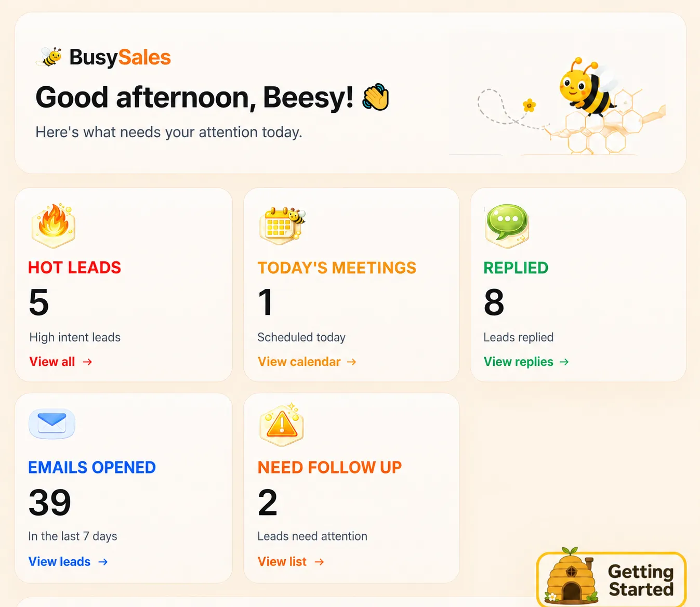Image resolution: width=700 pixels, height=607 pixels.
Task: Open the View calendar link
Action: [x=307, y=362]
